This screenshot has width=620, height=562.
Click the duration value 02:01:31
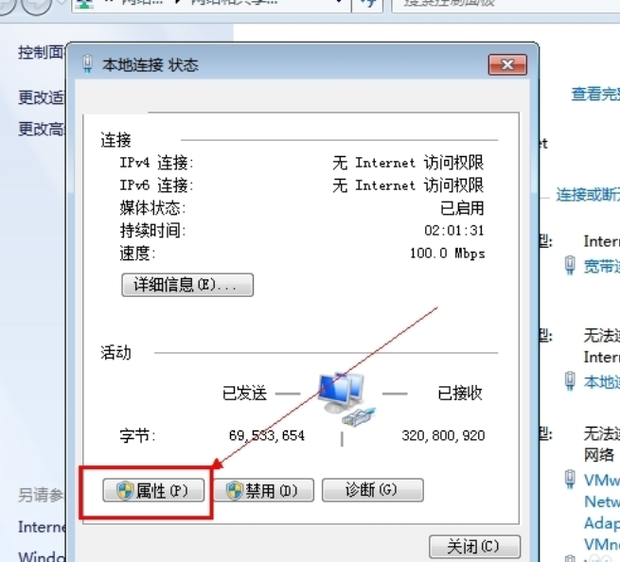click(454, 230)
